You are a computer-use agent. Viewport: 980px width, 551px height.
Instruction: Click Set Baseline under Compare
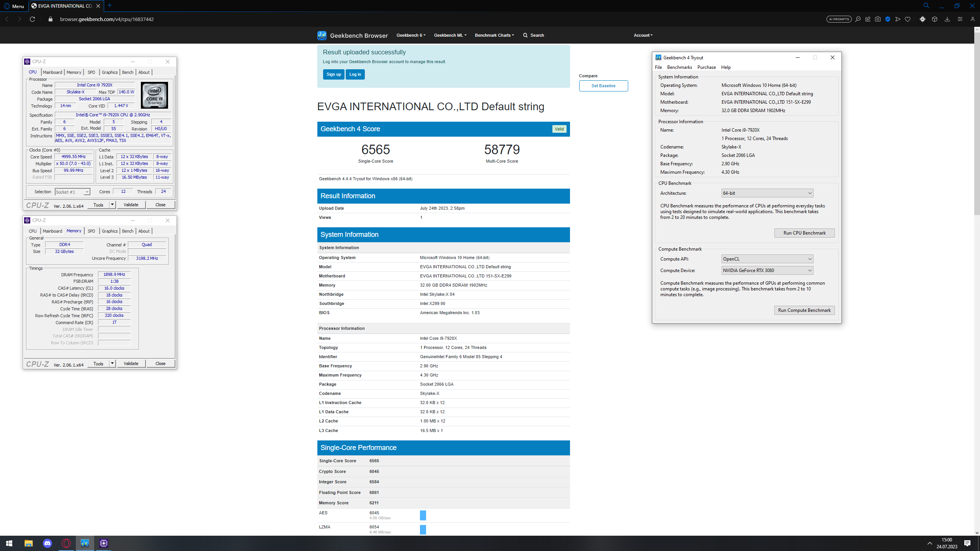(x=603, y=86)
